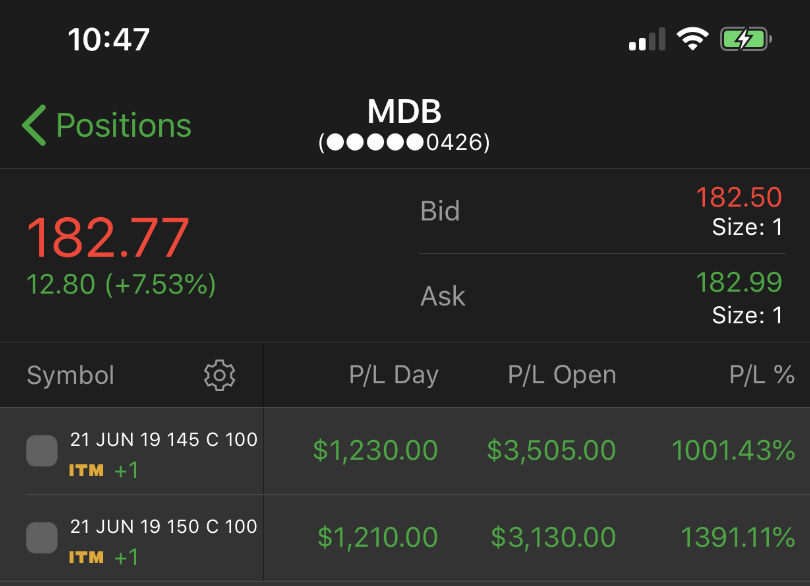Sort by P/L Open column

(562, 375)
